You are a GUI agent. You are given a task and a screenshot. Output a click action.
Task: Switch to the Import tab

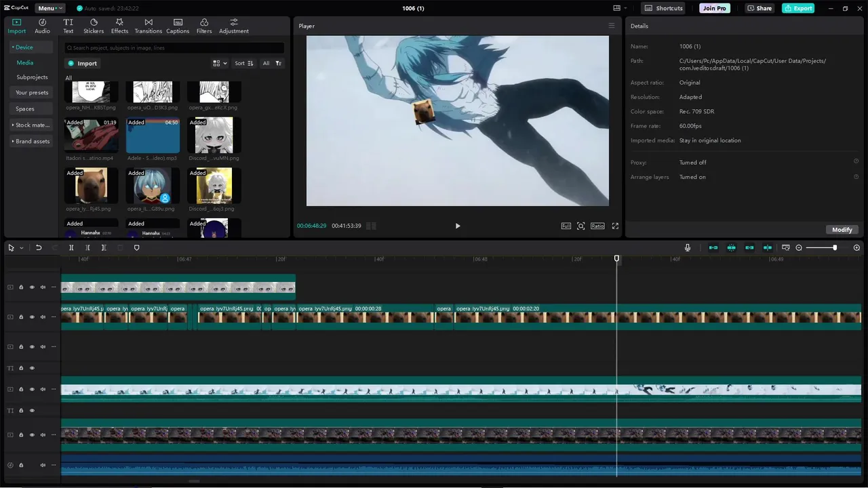pos(16,26)
